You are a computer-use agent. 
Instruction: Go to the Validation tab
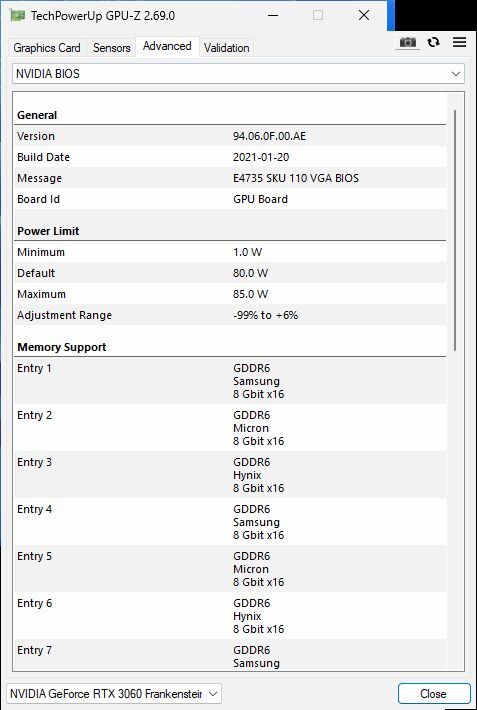coord(226,48)
